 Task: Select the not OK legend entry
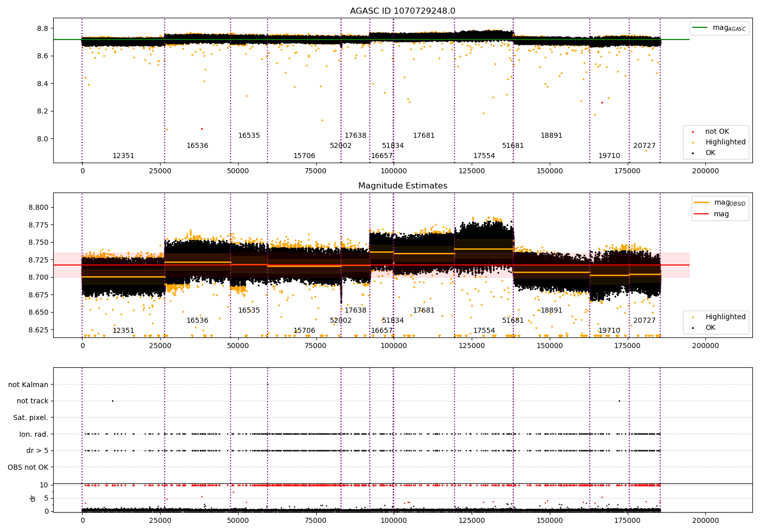pyautogui.click(x=711, y=132)
